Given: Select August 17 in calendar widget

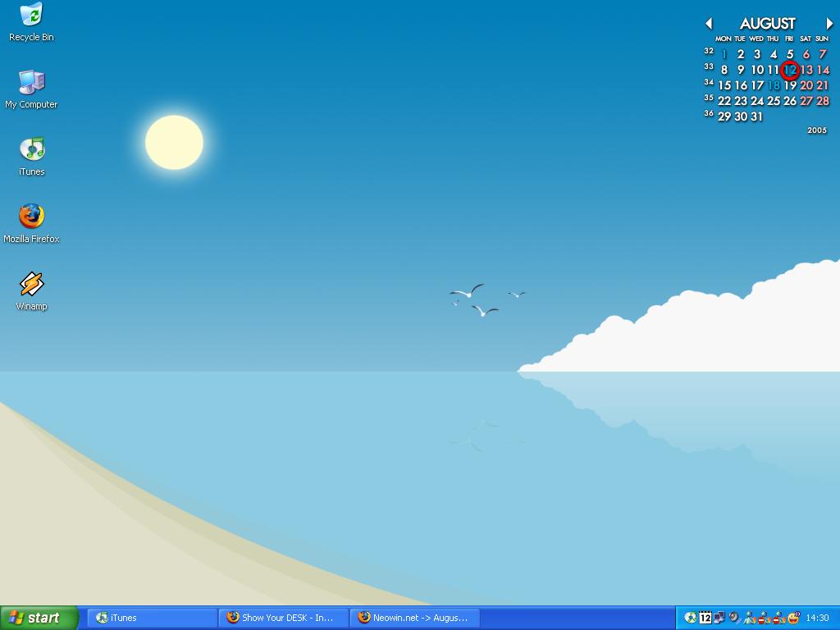Looking at the screenshot, I should pyautogui.click(x=757, y=85).
